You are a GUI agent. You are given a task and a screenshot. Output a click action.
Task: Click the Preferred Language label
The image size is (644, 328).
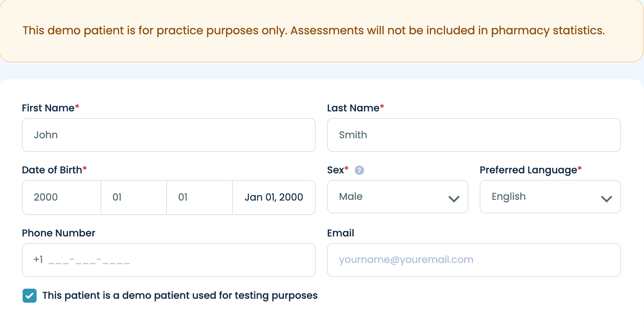click(x=528, y=170)
